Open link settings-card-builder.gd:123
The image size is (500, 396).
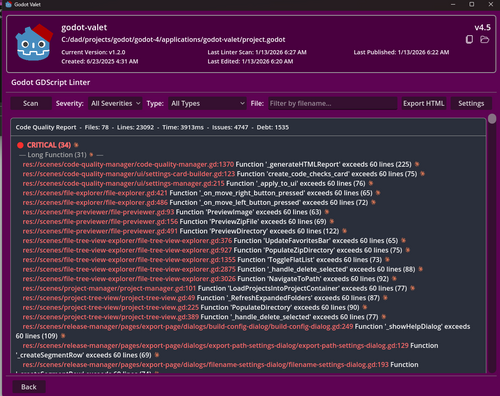(129, 174)
